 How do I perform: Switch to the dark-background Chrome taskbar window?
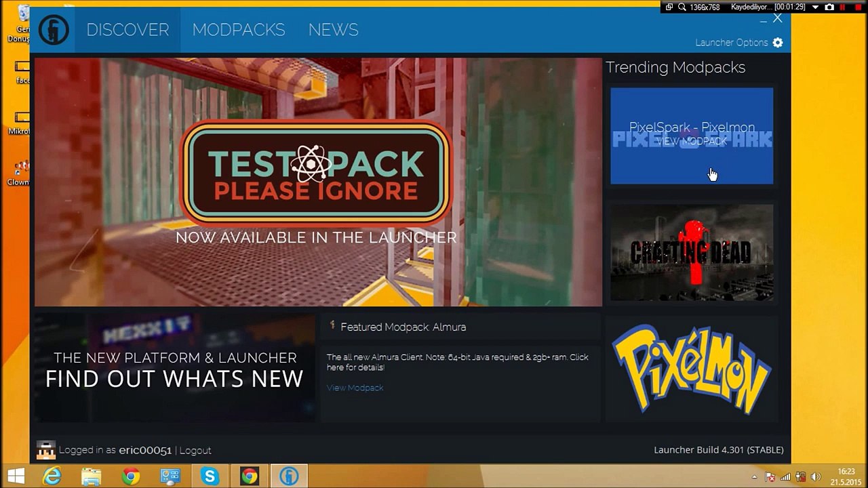point(249,476)
